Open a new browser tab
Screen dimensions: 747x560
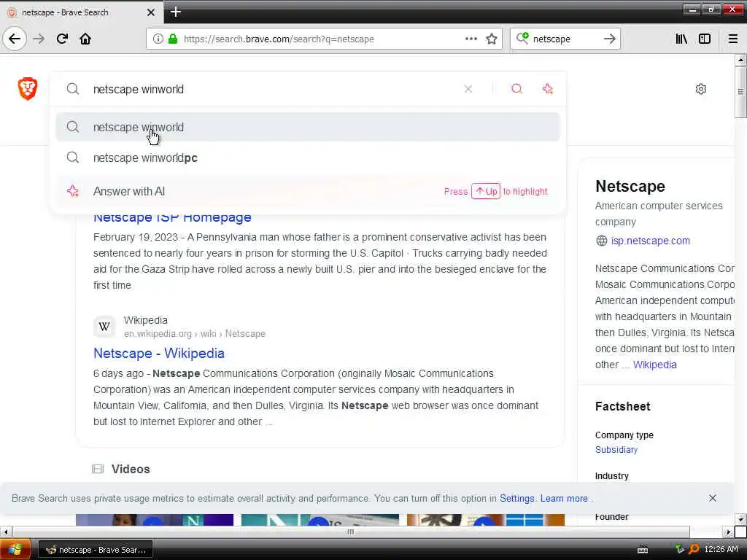tap(176, 12)
